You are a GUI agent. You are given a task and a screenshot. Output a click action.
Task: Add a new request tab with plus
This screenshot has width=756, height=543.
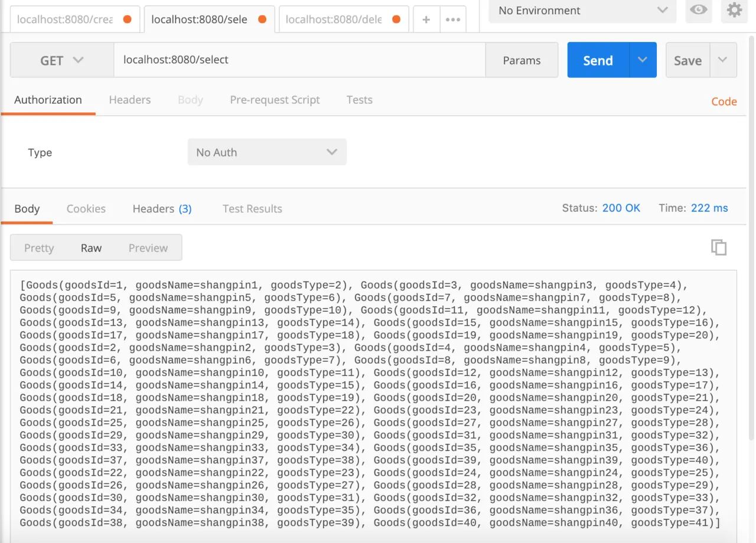pos(426,19)
